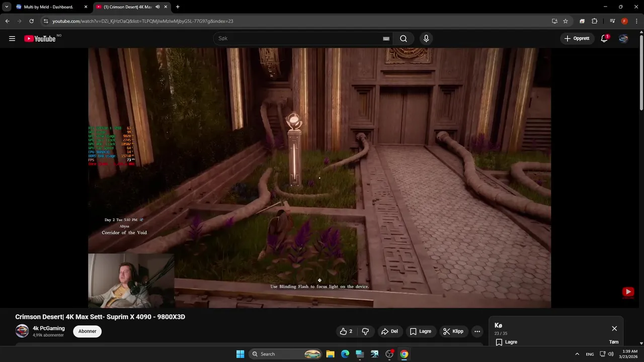The image size is (644, 362).
Task: Save video with Lagre button
Action: click(x=420, y=331)
